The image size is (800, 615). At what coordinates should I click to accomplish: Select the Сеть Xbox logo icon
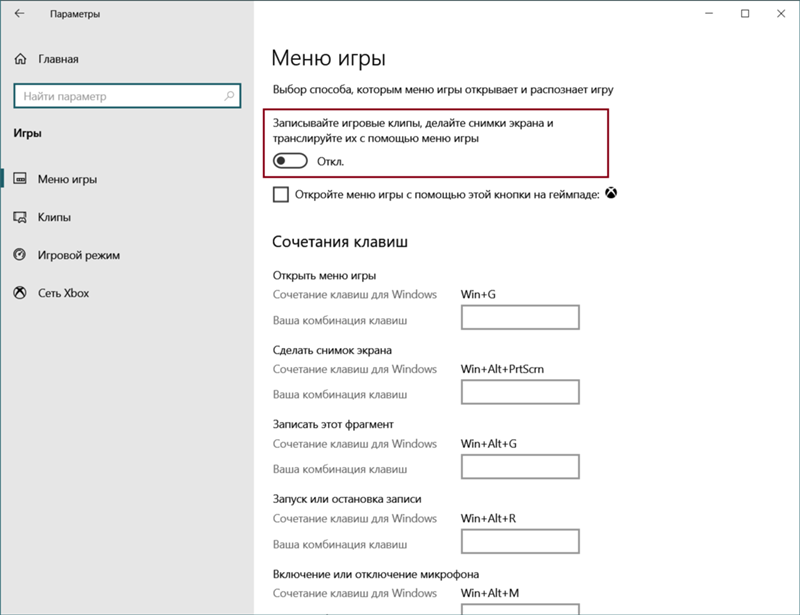[20, 292]
